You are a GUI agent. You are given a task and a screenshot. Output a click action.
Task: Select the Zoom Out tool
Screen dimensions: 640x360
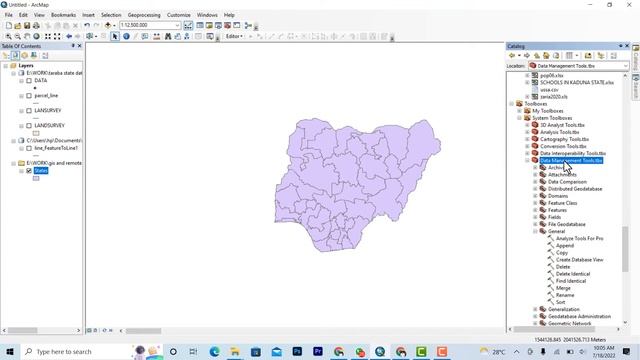[x=18, y=36]
